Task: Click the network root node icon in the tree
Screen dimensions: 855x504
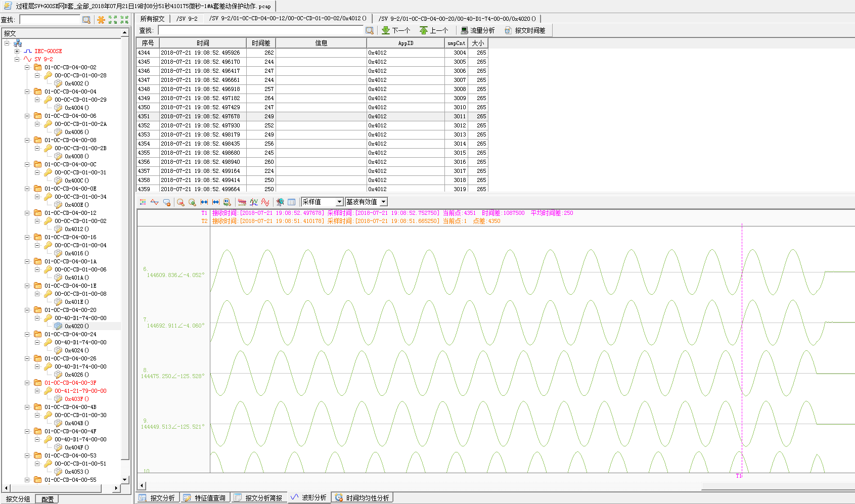Action: (x=18, y=43)
